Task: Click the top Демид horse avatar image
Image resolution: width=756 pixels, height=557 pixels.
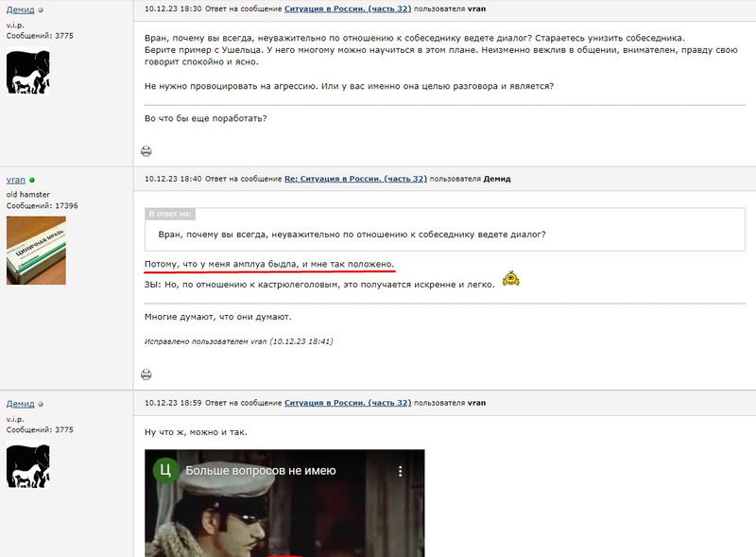Action: pyautogui.click(x=28, y=73)
